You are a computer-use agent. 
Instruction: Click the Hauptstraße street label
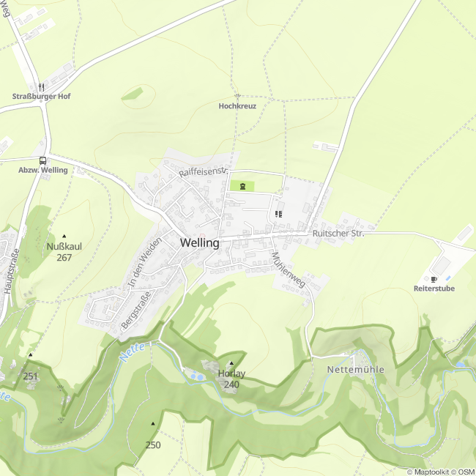pyautogui.click(x=12, y=272)
